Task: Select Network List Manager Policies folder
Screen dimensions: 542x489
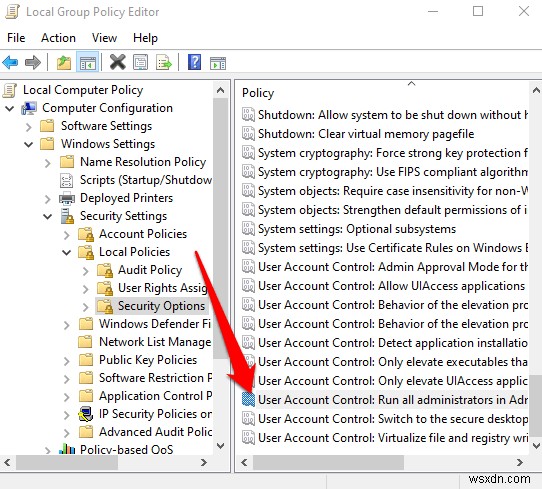Action: click(155, 342)
